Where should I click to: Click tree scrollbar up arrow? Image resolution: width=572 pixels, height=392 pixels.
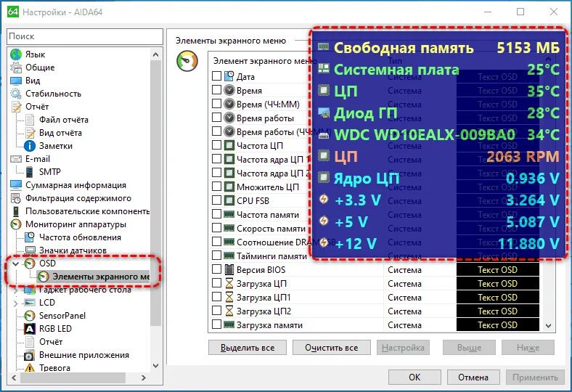point(156,54)
